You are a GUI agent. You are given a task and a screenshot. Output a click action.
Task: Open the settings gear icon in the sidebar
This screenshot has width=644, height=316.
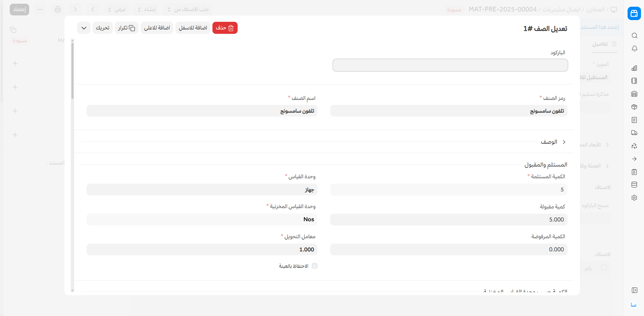coord(634,198)
